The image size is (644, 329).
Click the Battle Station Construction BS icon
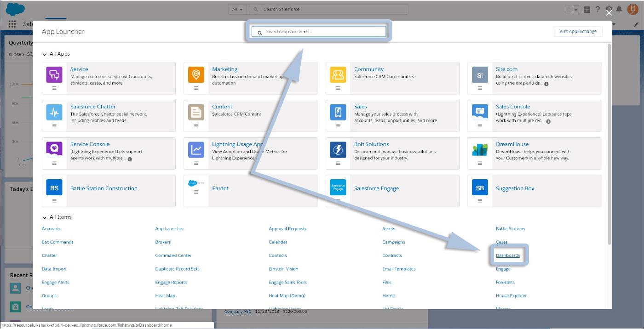pos(54,188)
